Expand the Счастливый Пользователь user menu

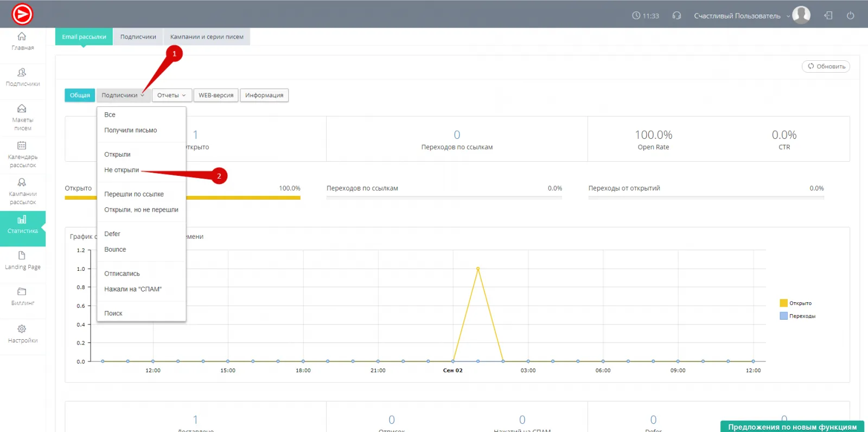point(741,16)
